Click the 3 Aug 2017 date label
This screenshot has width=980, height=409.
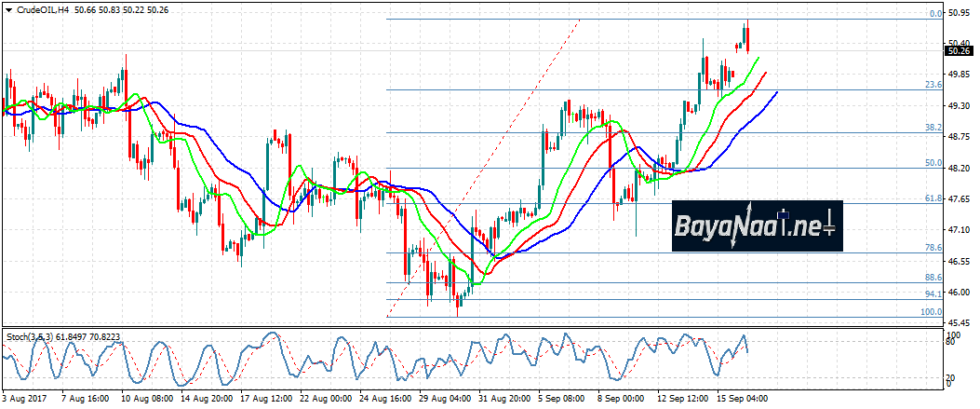click(x=23, y=400)
